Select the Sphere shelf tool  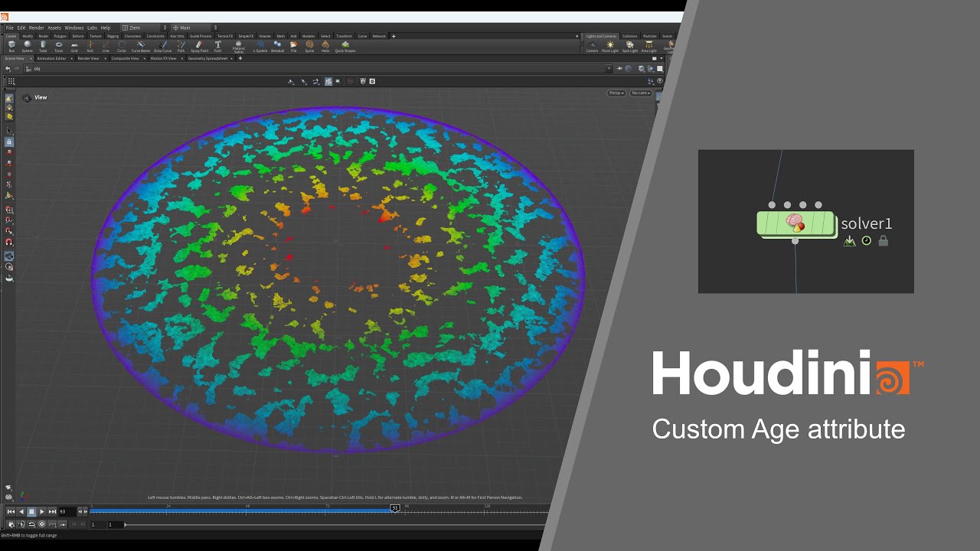(28, 47)
